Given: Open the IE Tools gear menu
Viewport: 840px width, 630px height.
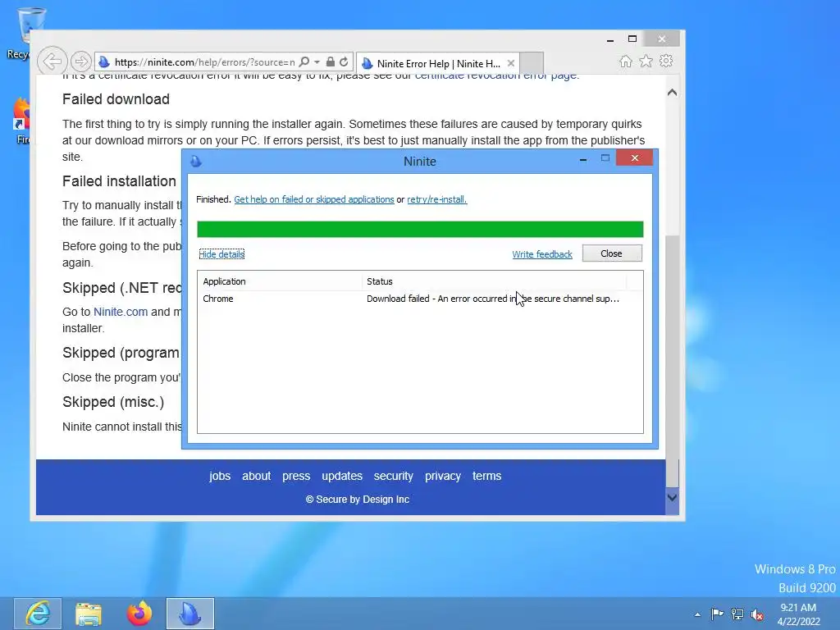Looking at the screenshot, I should coord(666,61).
